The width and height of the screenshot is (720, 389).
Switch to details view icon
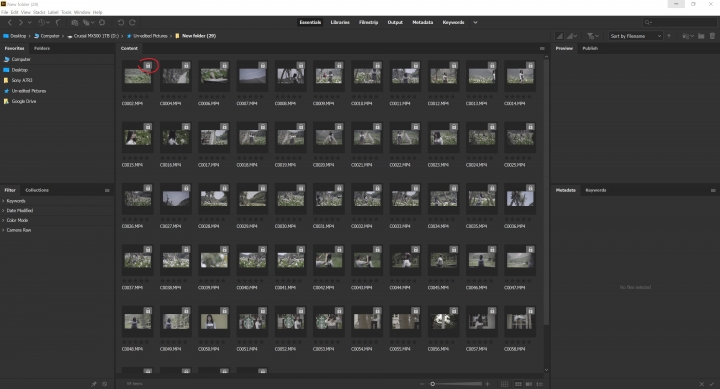(529, 384)
